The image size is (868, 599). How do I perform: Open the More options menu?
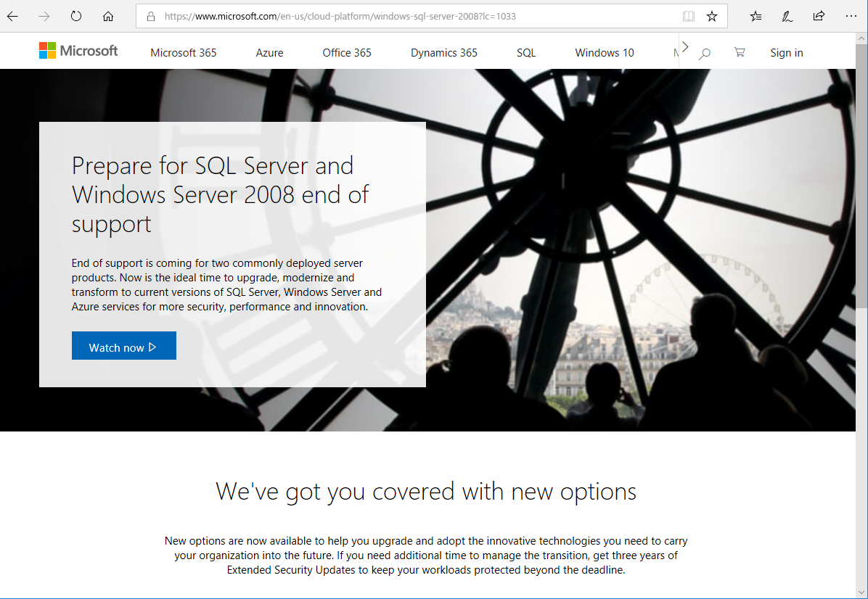click(x=851, y=16)
